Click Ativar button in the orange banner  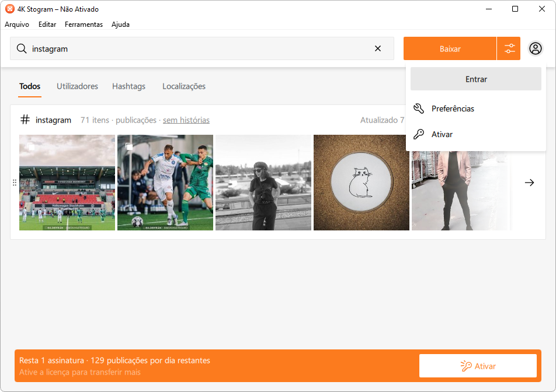478,366
